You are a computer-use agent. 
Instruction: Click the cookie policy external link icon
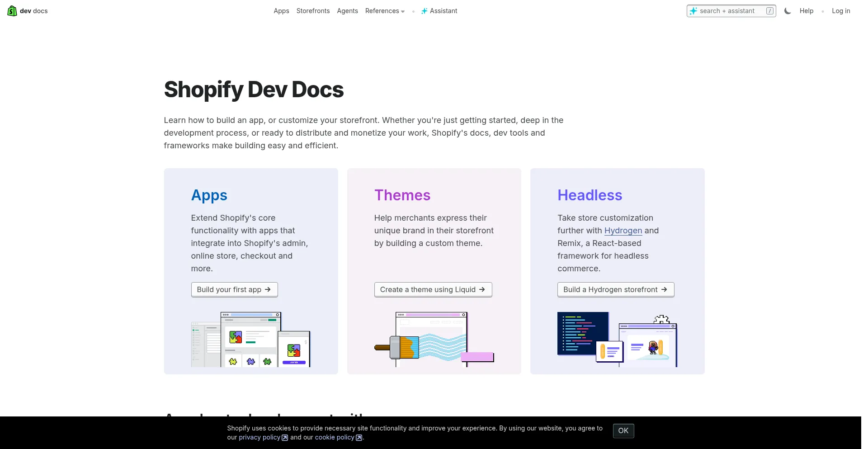359,438
